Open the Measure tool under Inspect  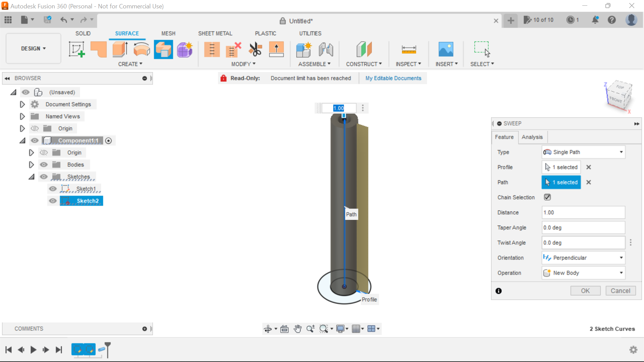coord(409,49)
